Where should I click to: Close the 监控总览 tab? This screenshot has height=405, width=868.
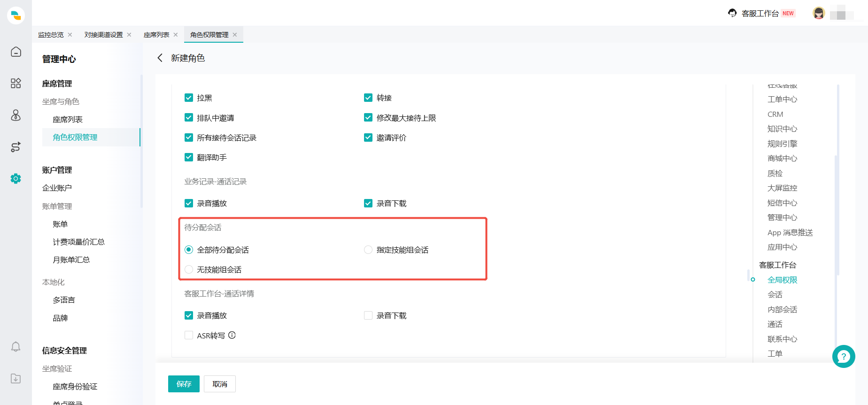click(x=70, y=35)
